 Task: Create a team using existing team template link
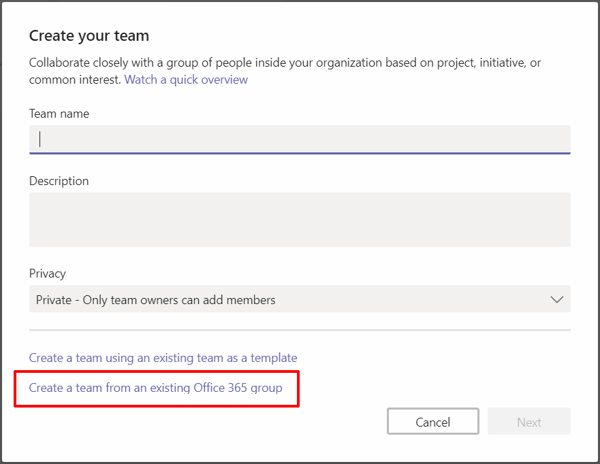point(163,358)
